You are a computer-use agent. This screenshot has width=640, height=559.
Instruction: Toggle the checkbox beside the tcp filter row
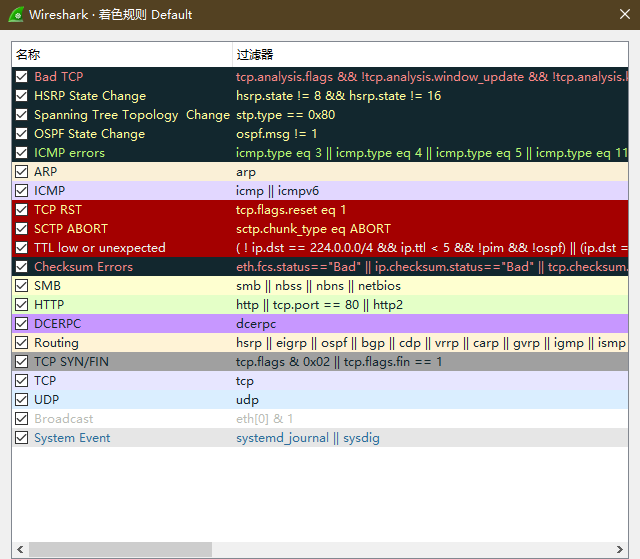tap(21, 381)
